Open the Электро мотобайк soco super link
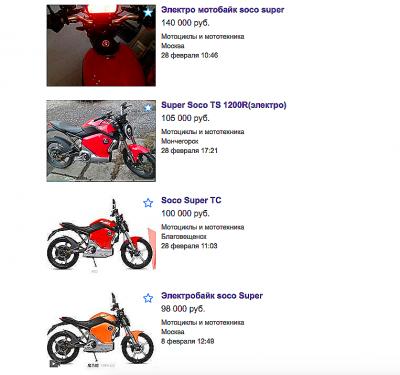This screenshot has width=400, height=375. coord(223,10)
